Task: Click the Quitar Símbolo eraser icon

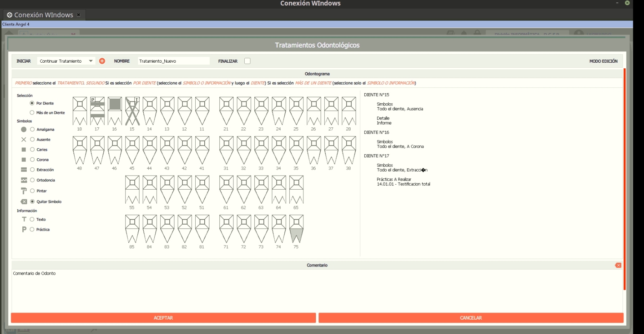Action: pyautogui.click(x=24, y=202)
